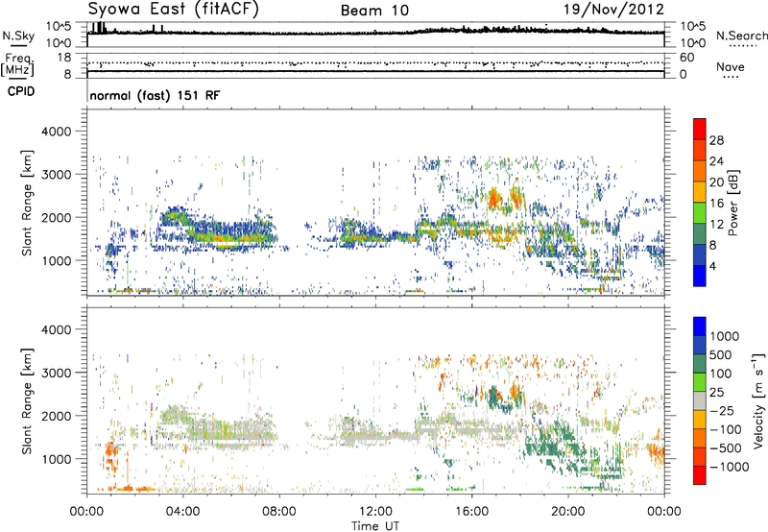768x532 pixels.
Task: Click the '60' tick on Nave axis
Action: pyautogui.click(x=687, y=58)
